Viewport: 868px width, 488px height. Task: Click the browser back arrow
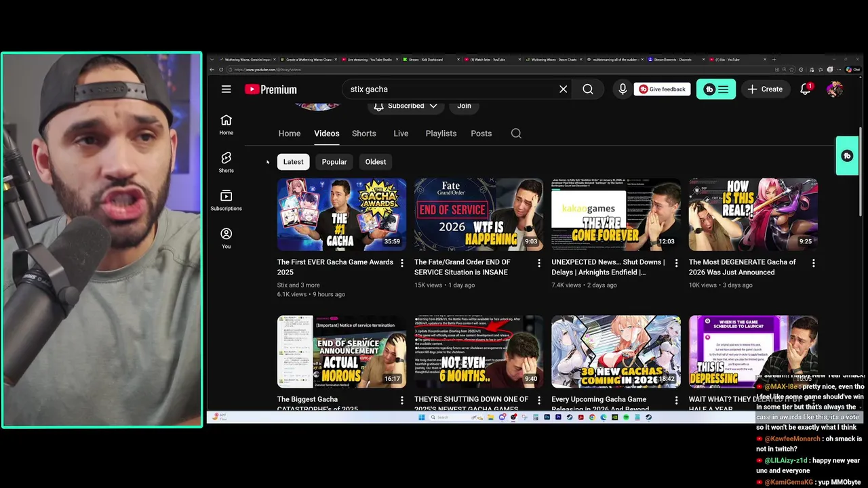[x=212, y=69]
